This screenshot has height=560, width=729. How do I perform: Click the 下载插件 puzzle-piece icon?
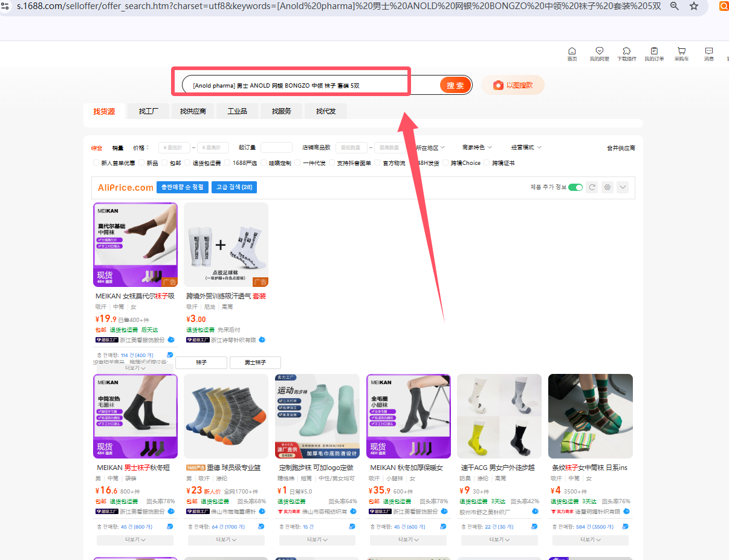(626, 51)
